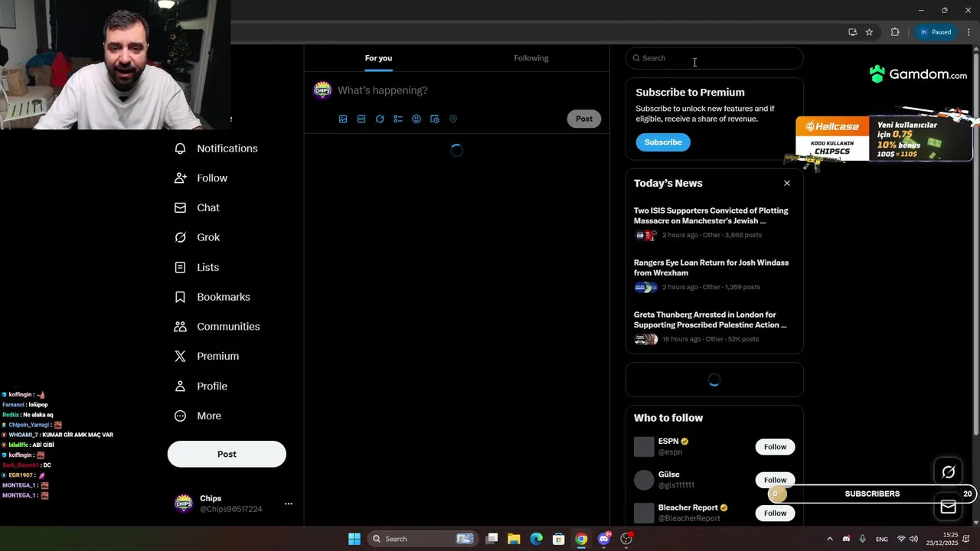Click the Paused profile chip in Chrome

936,32
